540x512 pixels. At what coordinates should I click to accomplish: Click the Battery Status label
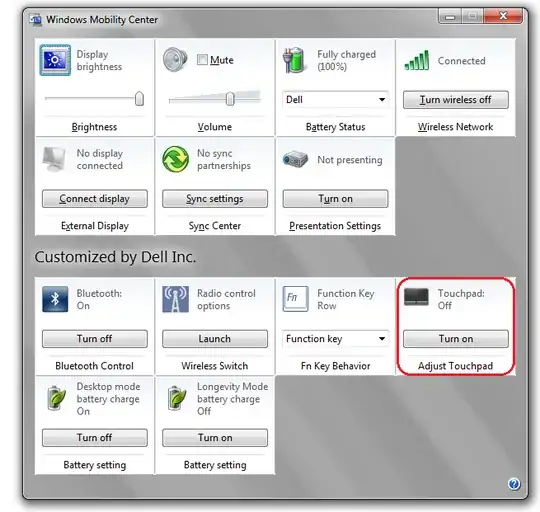click(x=335, y=127)
